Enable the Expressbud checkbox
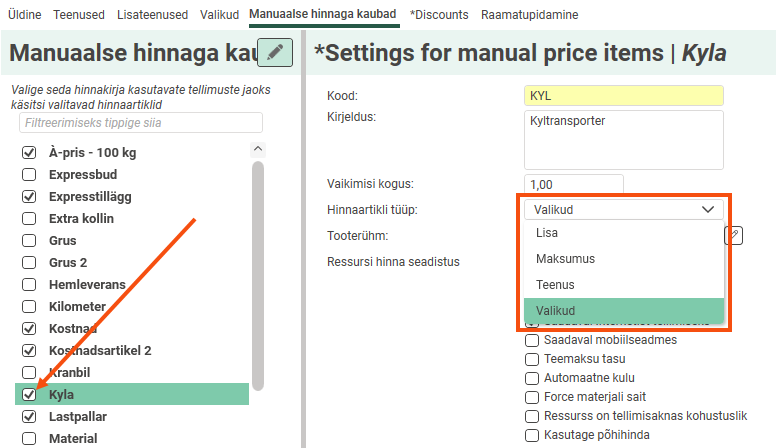This screenshot has height=448, width=776. 29,175
